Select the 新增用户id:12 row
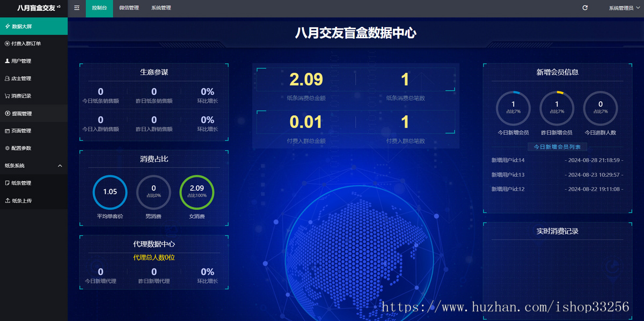Viewport: 644px width, 321px height. (557, 189)
